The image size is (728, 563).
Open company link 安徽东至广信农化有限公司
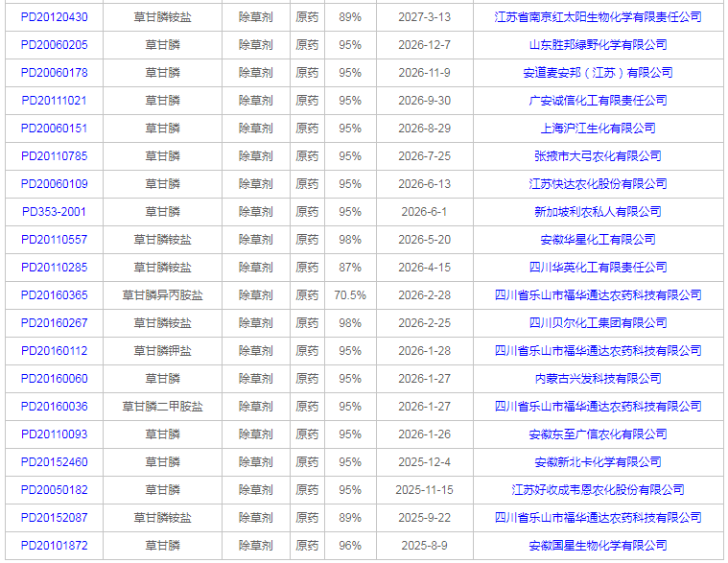[x=598, y=434]
